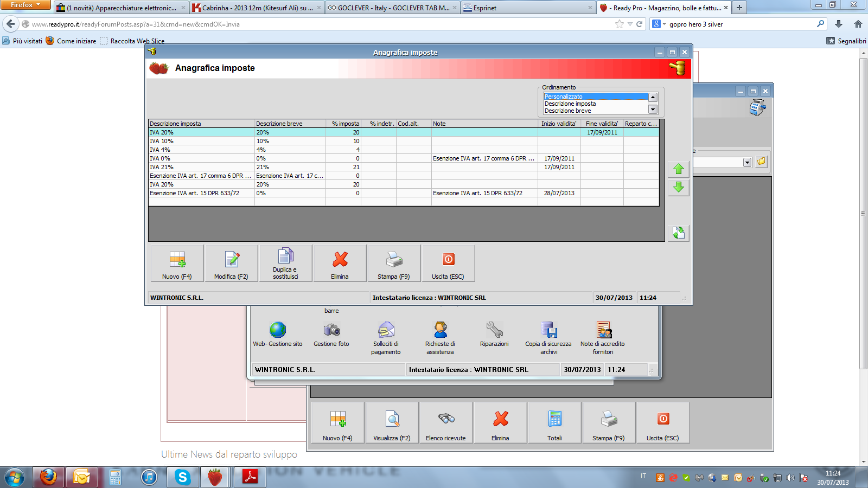Click the Windows Start button
868x488 pixels.
(x=15, y=477)
